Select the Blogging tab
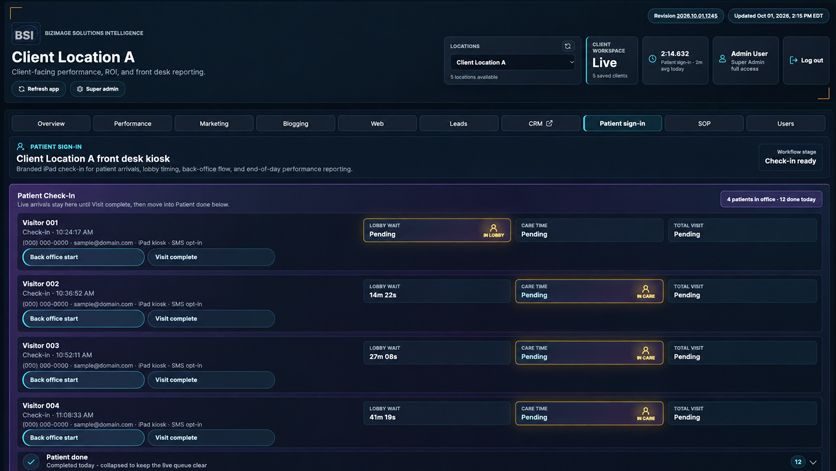 tap(295, 123)
